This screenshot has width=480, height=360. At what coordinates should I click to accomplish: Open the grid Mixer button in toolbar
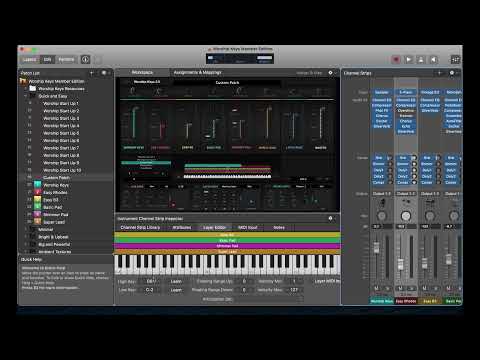455,60
